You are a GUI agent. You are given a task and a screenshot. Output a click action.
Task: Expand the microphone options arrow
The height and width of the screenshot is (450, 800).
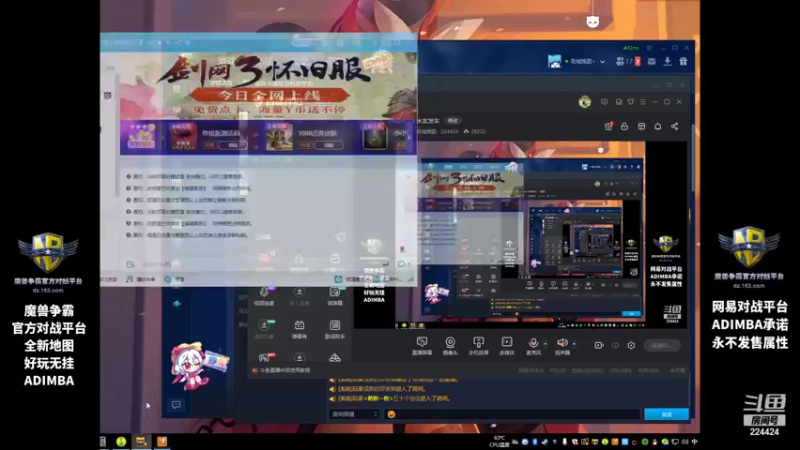pyautogui.click(x=545, y=343)
